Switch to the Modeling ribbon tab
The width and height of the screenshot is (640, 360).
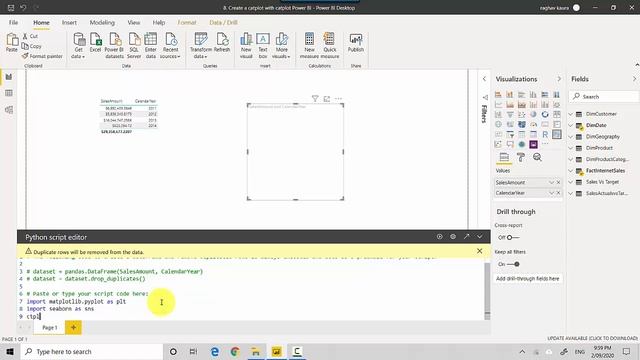[x=102, y=22]
